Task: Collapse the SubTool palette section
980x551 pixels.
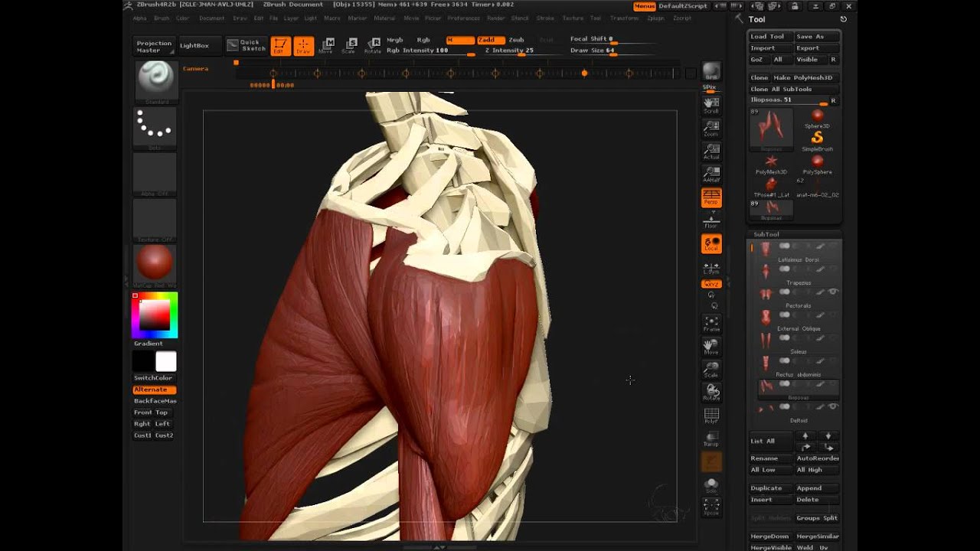Action: tap(766, 234)
